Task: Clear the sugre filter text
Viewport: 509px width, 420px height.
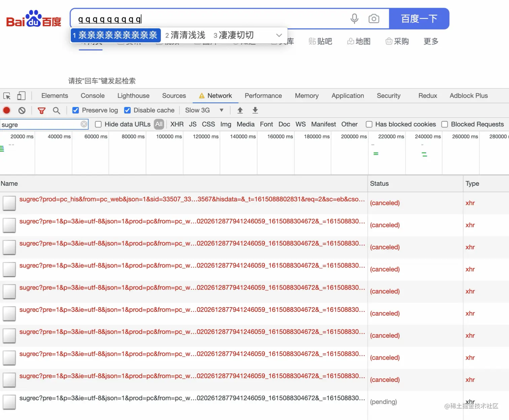Action: coord(84,124)
